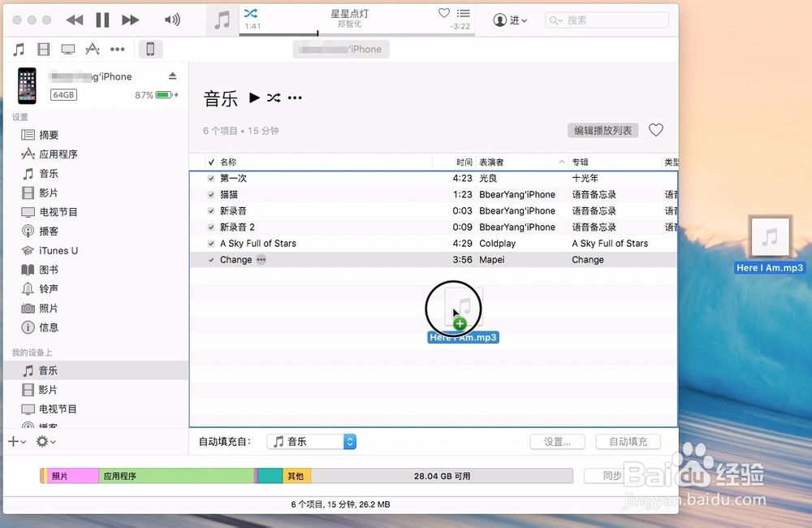Love the 音乐 playlist with the heart
The height and width of the screenshot is (528, 812).
coord(656,130)
